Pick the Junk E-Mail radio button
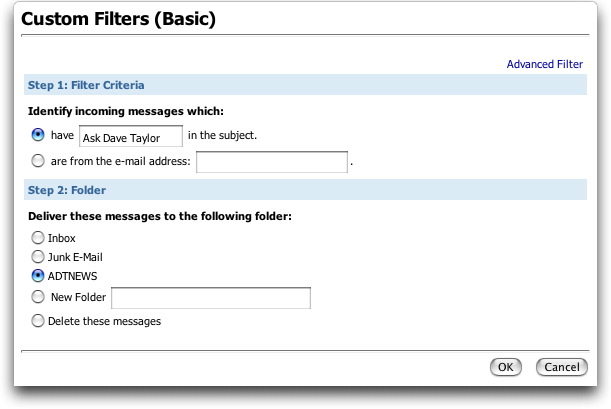 point(38,256)
